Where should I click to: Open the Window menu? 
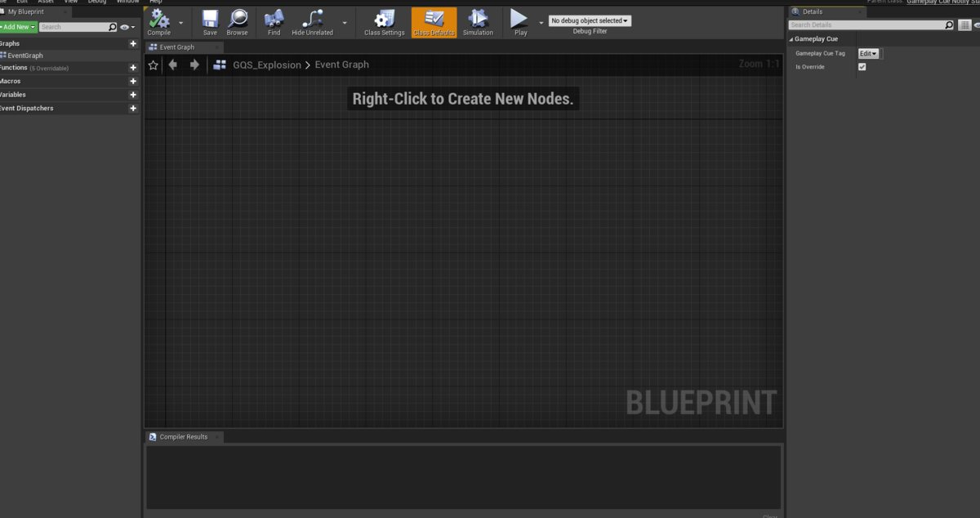[x=127, y=2]
